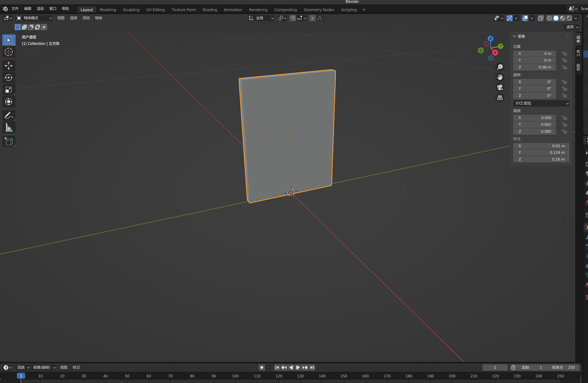Image resolution: width=588 pixels, height=383 pixels.
Task: Lock the location X value
Action: click(564, 53)
